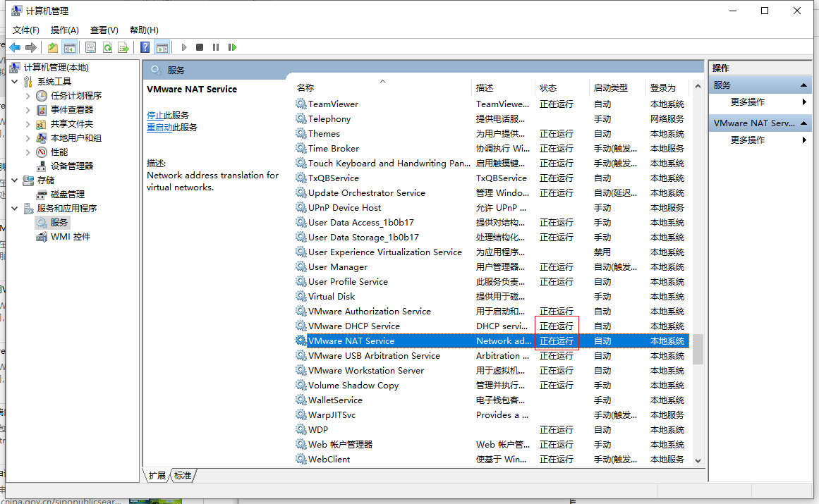Open the Help toolbar icon
The width and height of the screenshot is (819, 504).
click(x=145, y=47)
